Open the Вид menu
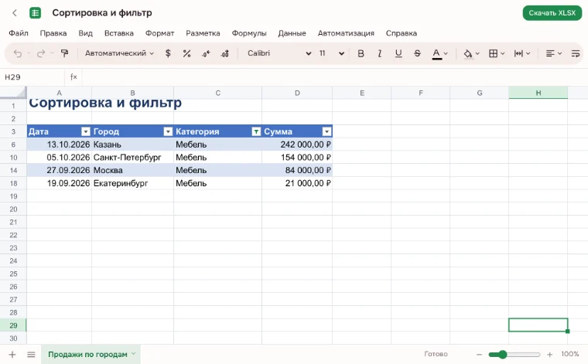The height and width of the screenshot is (364, 588). 86,33
